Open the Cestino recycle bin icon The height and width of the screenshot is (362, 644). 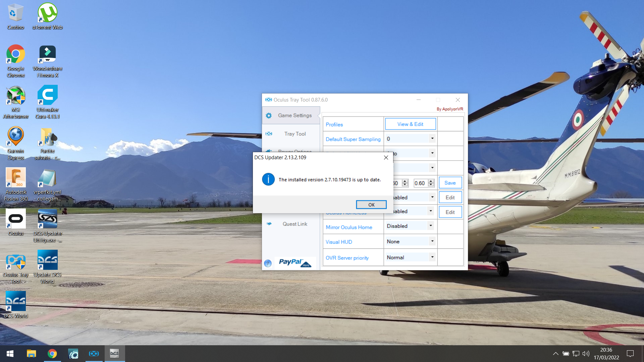tap(15, 17)
